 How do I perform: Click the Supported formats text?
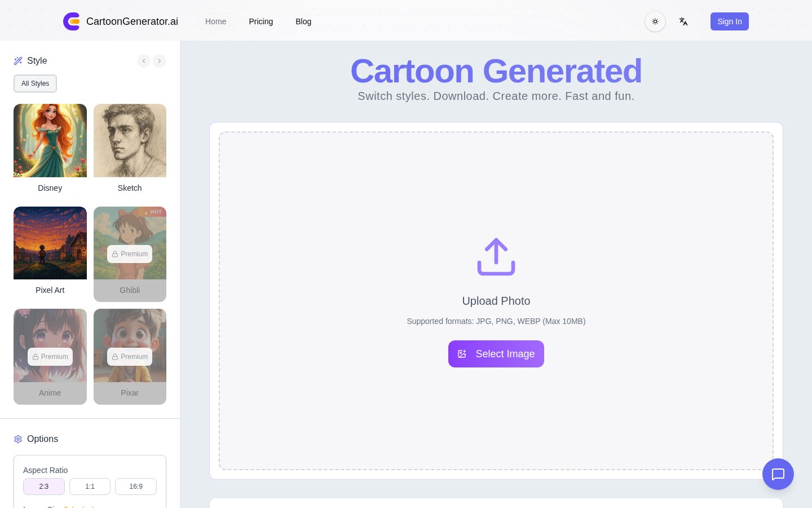pyautogui.click(x=496, y=321)
